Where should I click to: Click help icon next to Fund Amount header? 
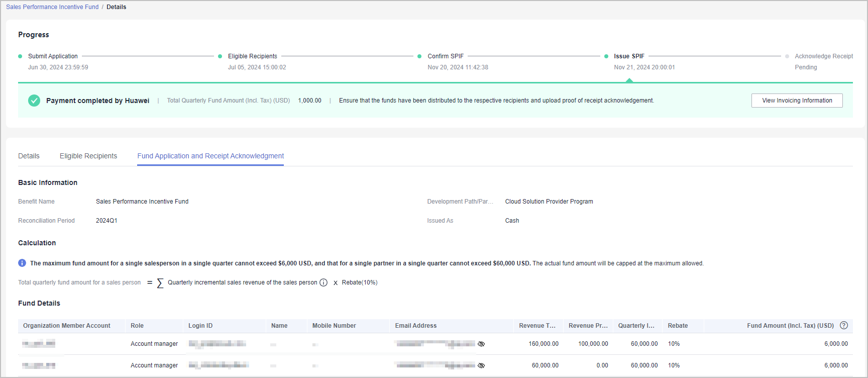(x=844, y=325)
